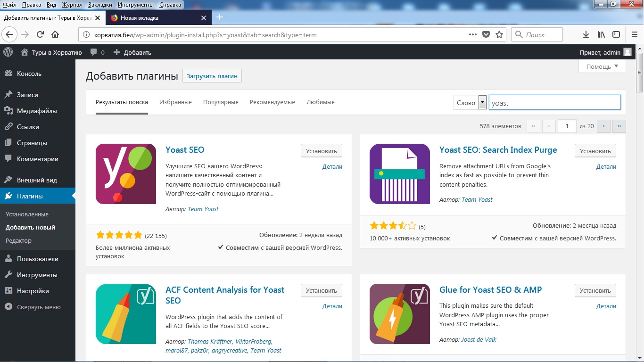644x362 pixels.
Task: Open Детали link for Glue for Yoast SEO & AMP
Action: (606, 306)
